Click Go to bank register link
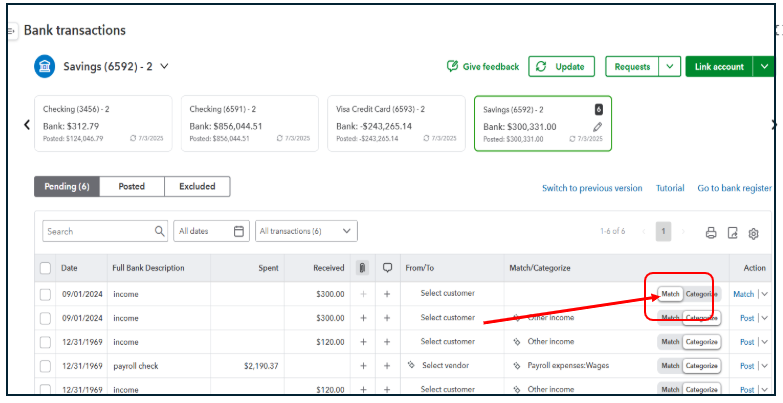The height and width of the screenshot is (403, 783). (734, 188)
